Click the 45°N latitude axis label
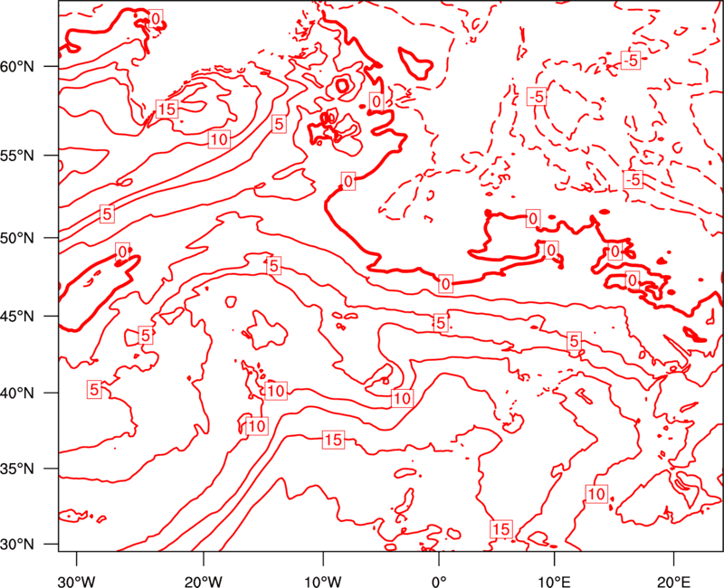724x588 pixels. pyautogui.click(x=17, y=317)
